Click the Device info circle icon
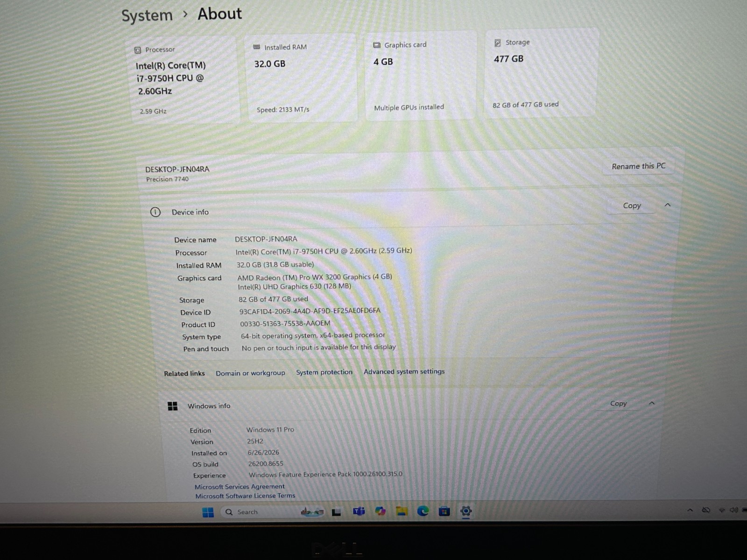The height and width of the screenshot is (560, 747). (155, 212)
